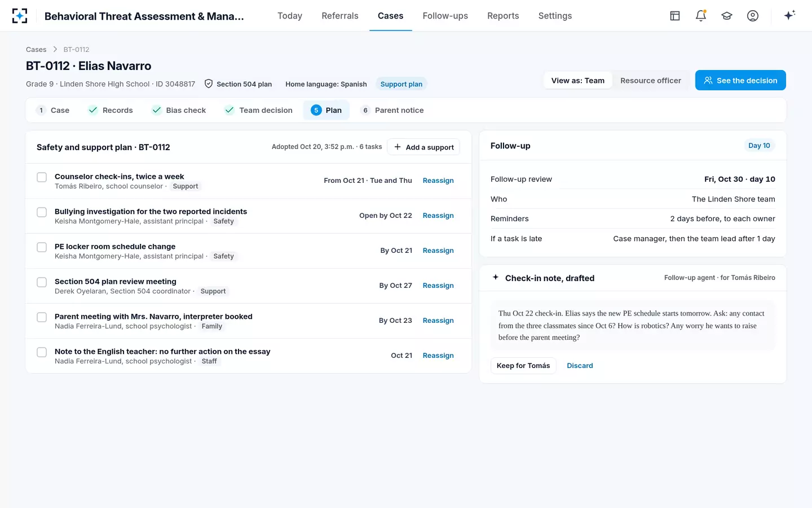Reassign the Counselor check-ins task
The image size is (812, 508).
[438, 181]
